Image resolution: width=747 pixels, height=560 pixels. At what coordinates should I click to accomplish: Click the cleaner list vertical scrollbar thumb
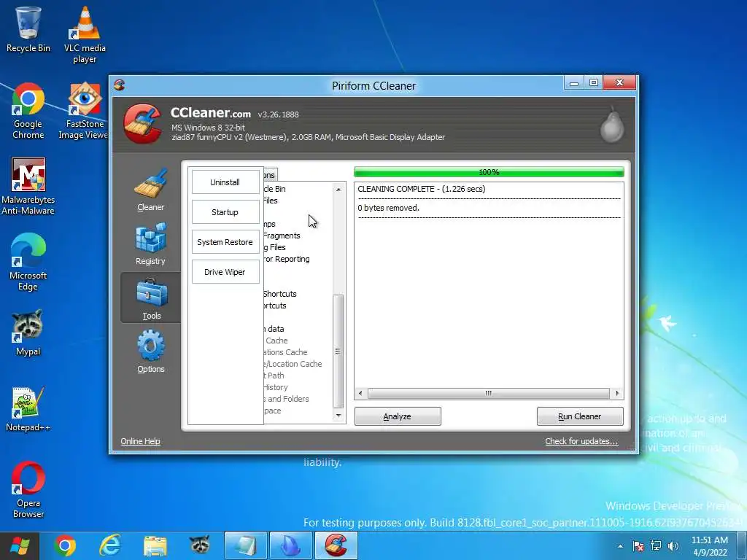[338, 351]
